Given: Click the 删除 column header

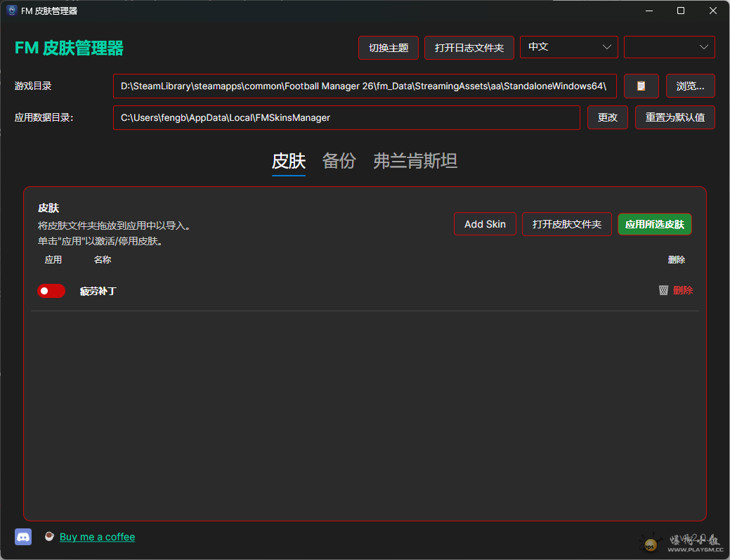Looking at the screenshot, I should click(677, 260).
